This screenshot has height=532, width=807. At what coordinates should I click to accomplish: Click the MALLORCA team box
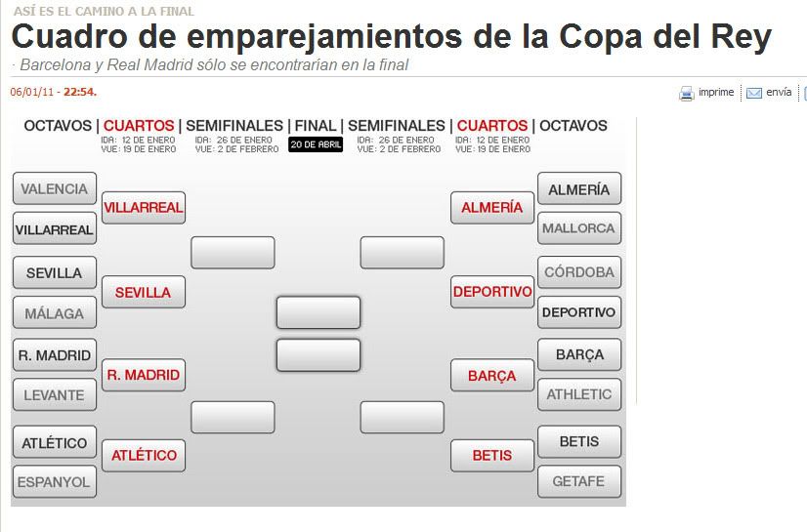[x=579, y=229]
